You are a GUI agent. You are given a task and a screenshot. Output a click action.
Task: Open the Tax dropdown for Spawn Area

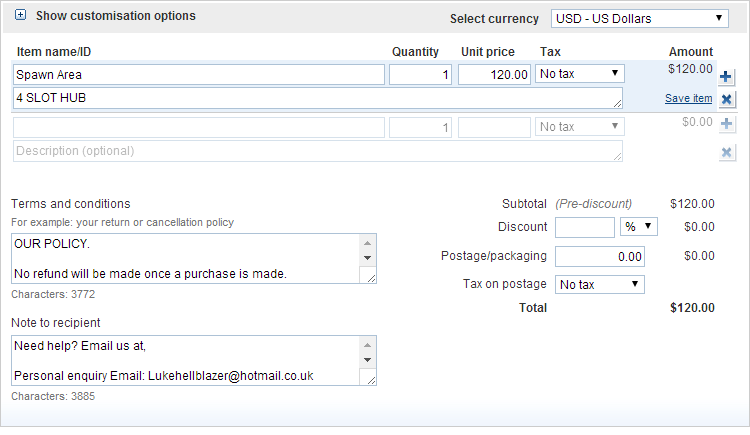pos(579,74)
